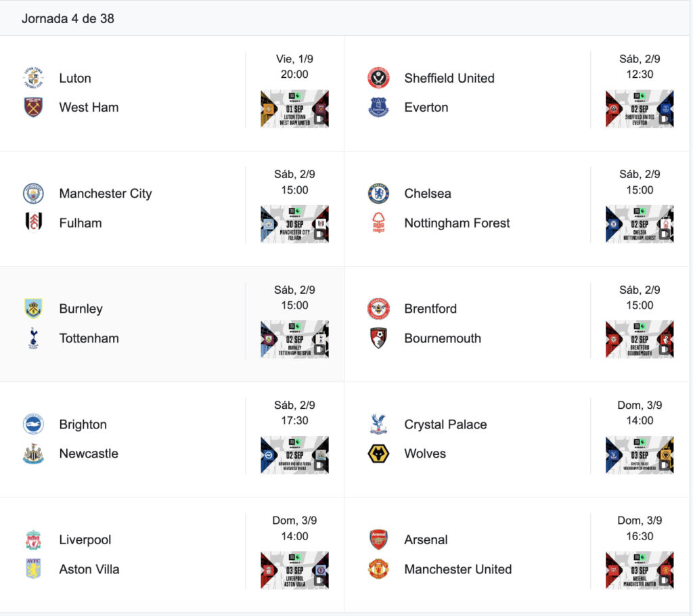Select the Manchester City crest icon
The image size is (693, 616).
click(x=33, y=193)
